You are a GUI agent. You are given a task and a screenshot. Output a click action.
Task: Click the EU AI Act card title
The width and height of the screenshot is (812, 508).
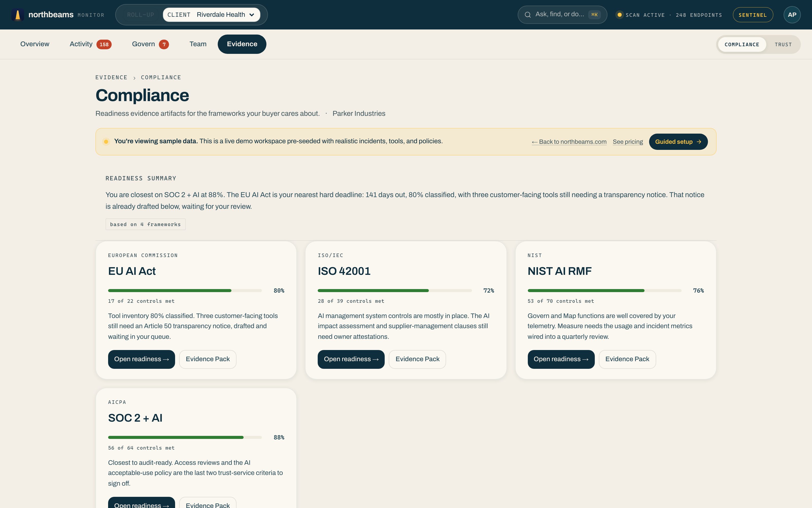point(132,271)
